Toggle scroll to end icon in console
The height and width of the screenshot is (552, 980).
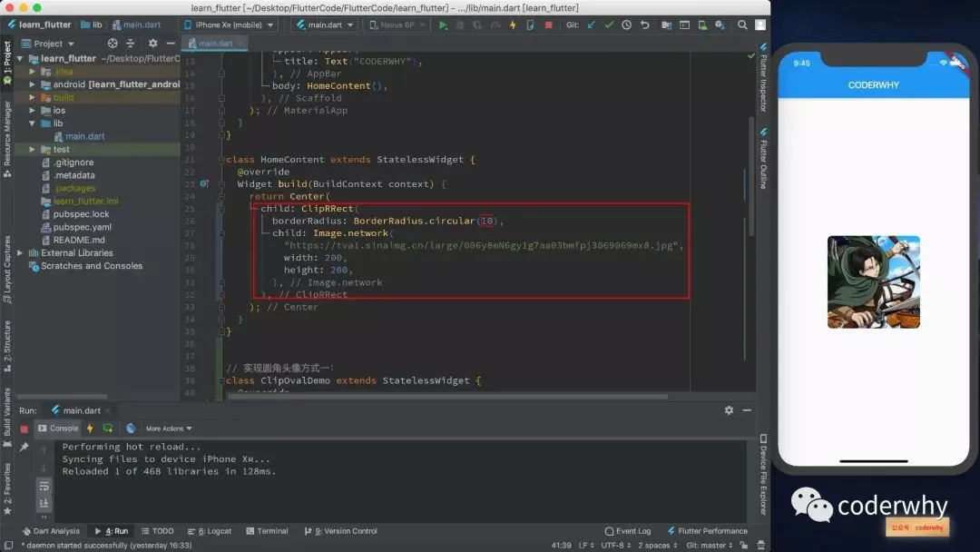click(x=44, y=503)
